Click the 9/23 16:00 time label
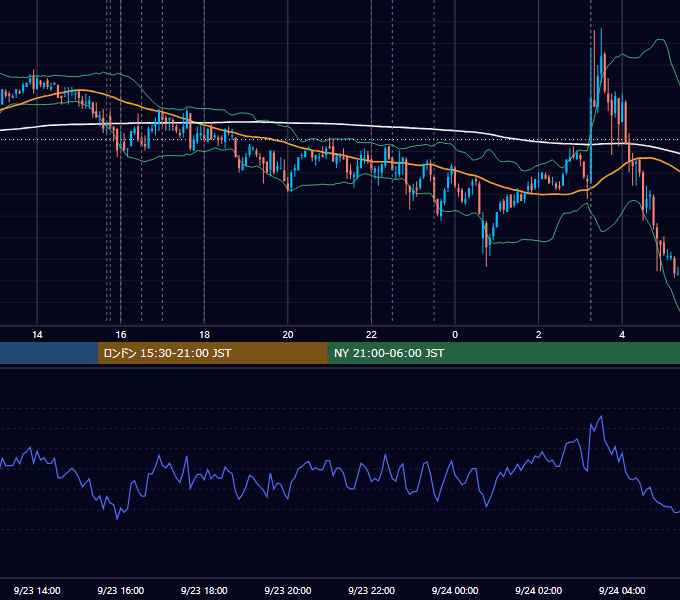This screenshot has width=680, height=600. point(121,590)
